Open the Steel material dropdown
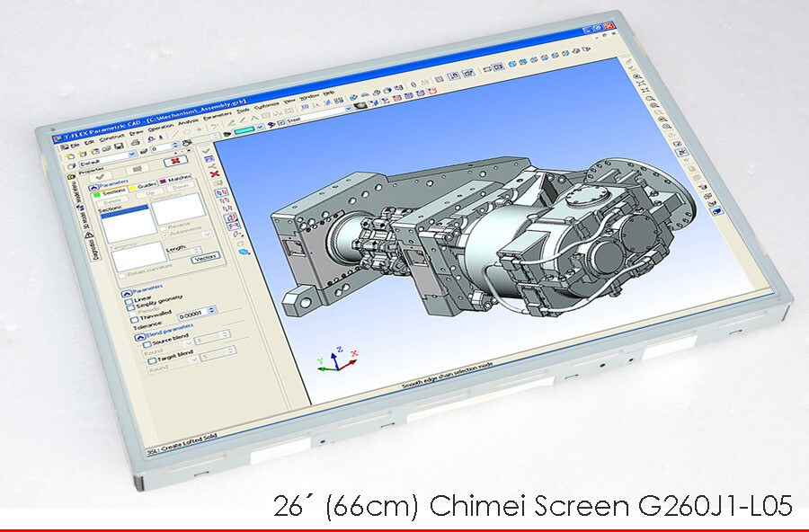Viewport: 809px width, 532px height. tap(348, 108)
